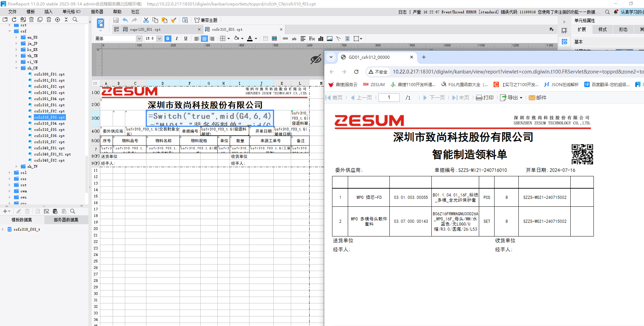Toggle bold formatting button
Viewport: 644px width, 326px height.
point(168,39)
